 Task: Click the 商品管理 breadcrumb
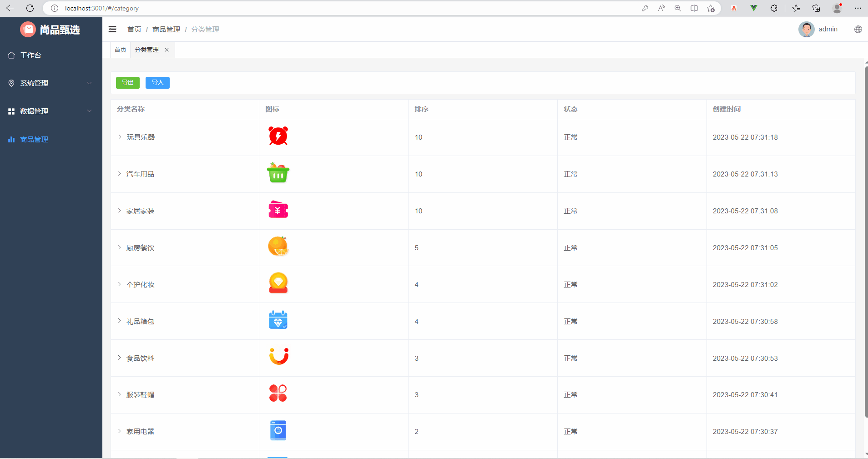tap(166, 30)
